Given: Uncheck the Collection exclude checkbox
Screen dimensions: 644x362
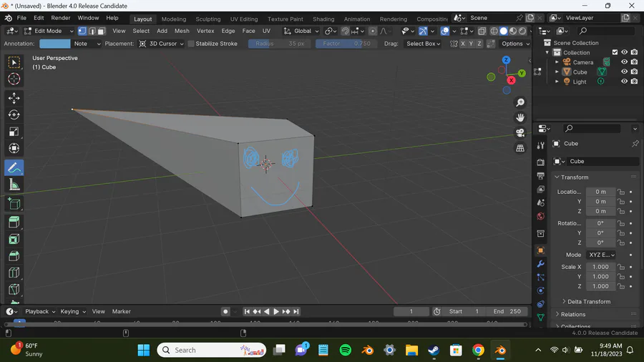Looking at the screenshot, I should (615, 52).
